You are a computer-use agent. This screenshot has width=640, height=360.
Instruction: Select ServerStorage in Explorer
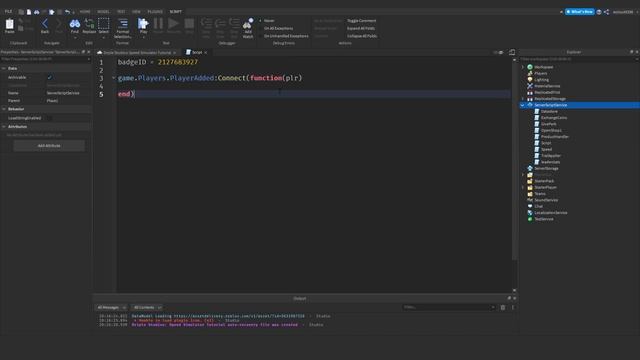(546, 168)
